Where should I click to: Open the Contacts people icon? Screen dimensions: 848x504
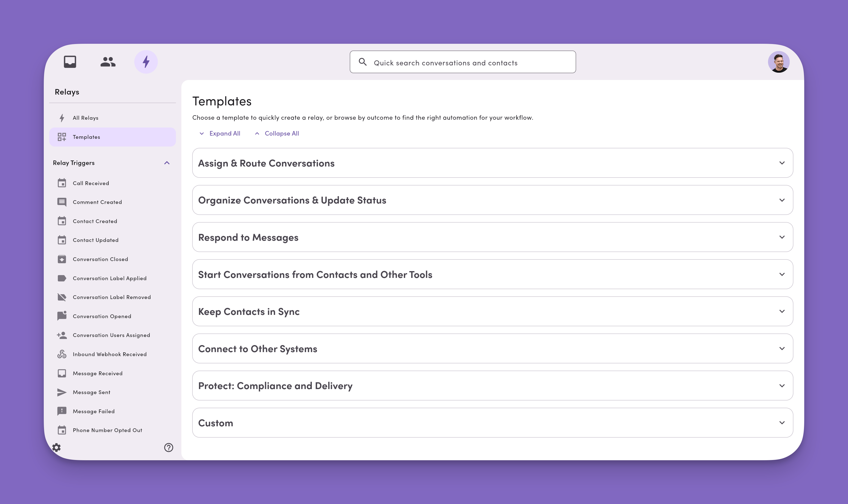pos(108,62)
